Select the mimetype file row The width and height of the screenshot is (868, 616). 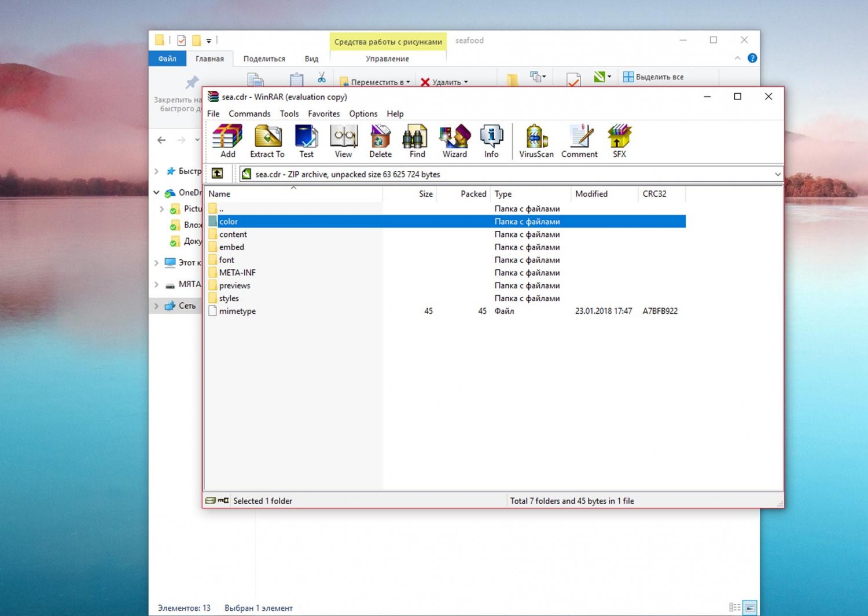tap(237, 311)
